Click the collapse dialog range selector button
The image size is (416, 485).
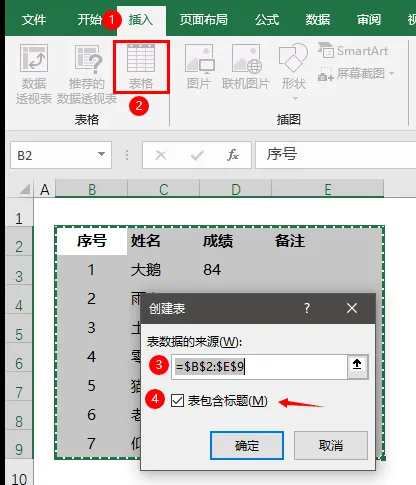358,367
